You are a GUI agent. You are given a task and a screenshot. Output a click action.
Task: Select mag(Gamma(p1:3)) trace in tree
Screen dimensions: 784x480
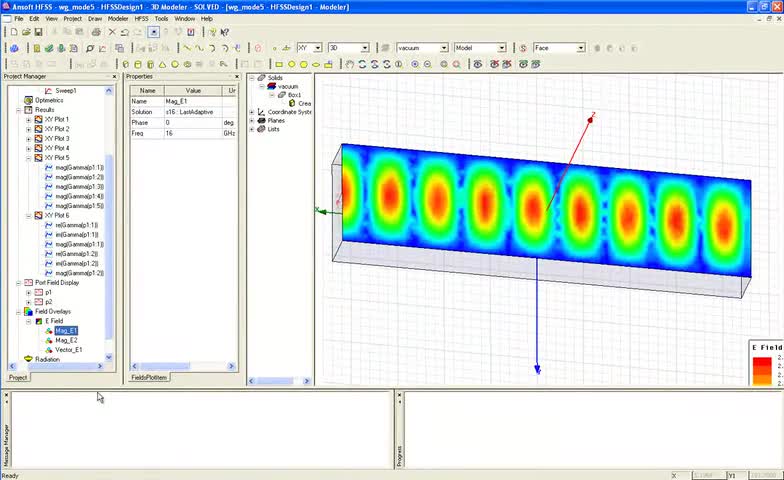point(80,186)
